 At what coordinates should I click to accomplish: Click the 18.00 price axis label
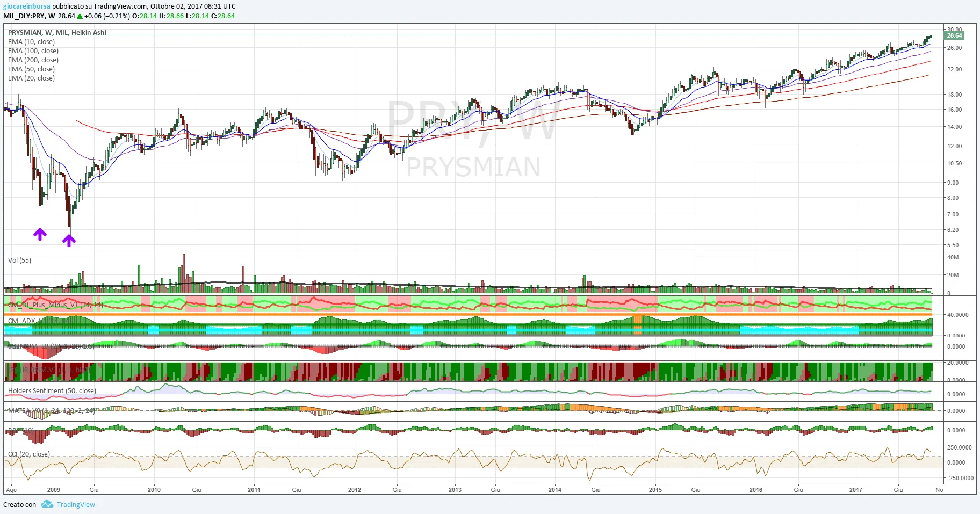[955, 95]
